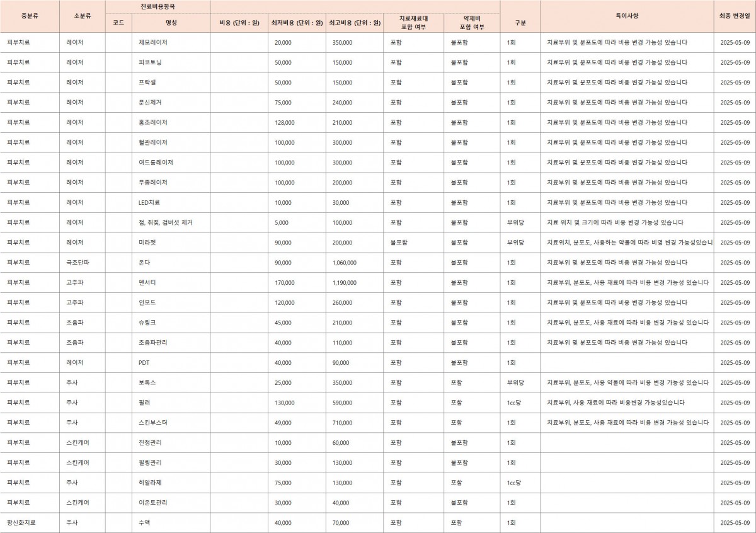
Task: Select the 이온토관리 name cell
Action: (x=152, y=503)
